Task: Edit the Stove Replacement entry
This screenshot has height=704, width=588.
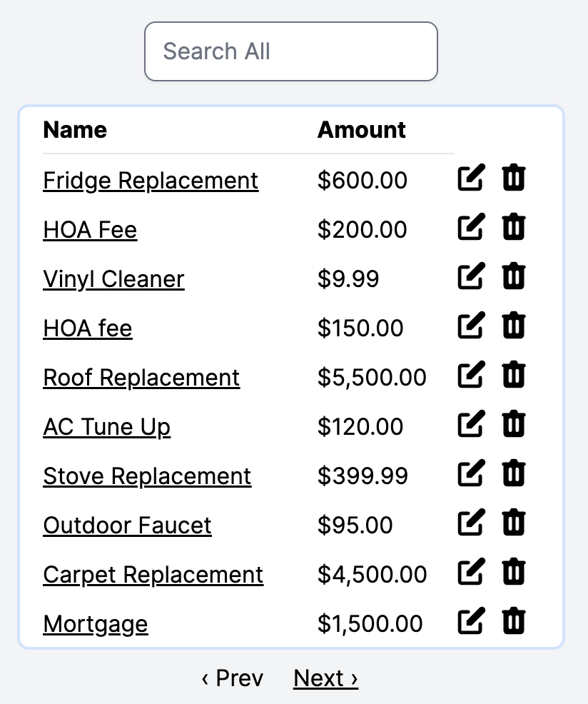Action: tap(471, 473)
